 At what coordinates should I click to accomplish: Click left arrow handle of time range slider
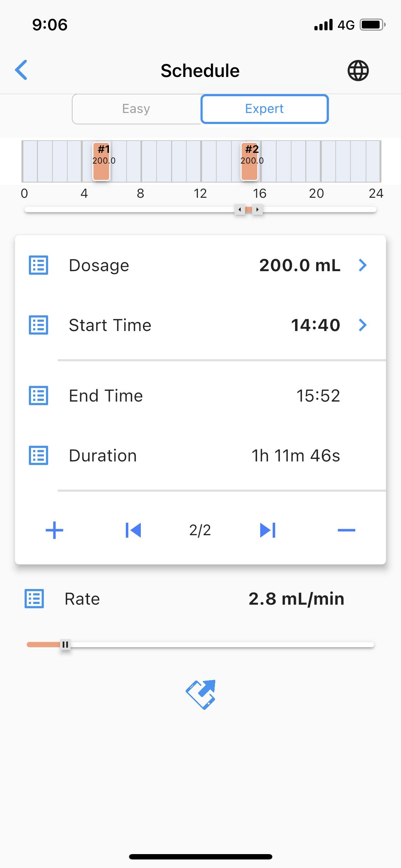(240, 210)
